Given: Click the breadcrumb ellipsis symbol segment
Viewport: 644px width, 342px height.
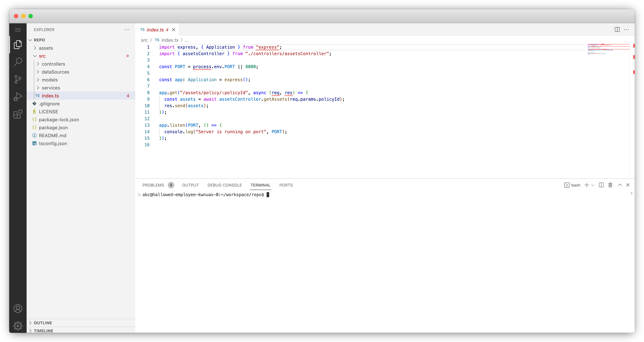Looking at the screenshot, I should tap(186, 40).
